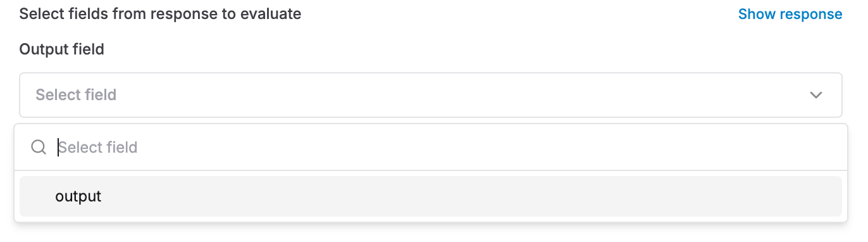868x242 pixels.
Task: Click heading Select fields from response to evaluate
Action: tap(160, 13)
